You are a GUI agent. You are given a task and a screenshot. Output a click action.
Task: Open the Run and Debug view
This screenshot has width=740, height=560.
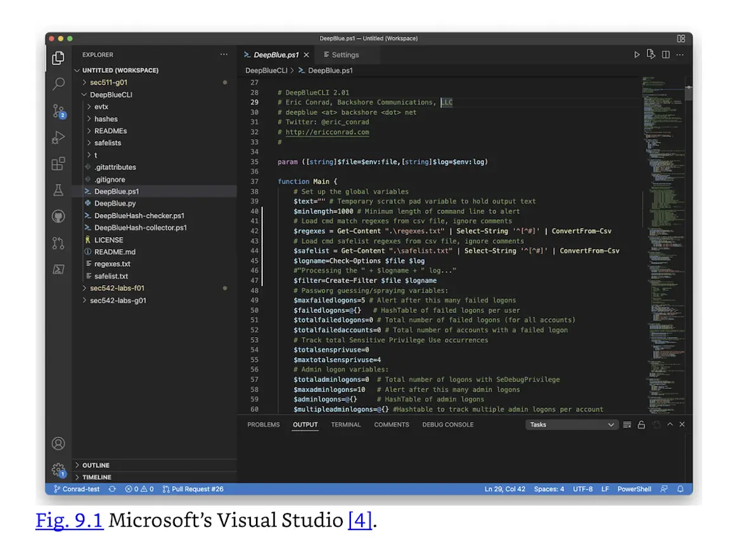tap(58, 137)
